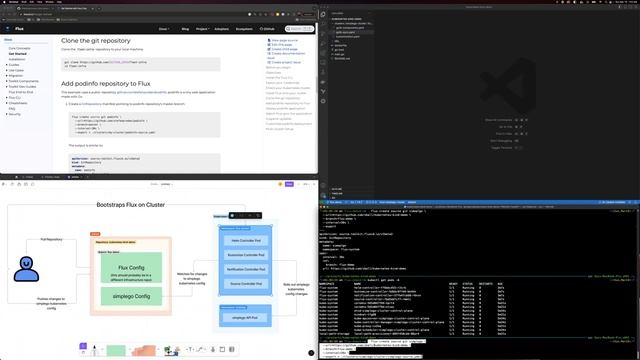Click the Create project issue link
The image size is (640, 360).
tap(284, 62)
